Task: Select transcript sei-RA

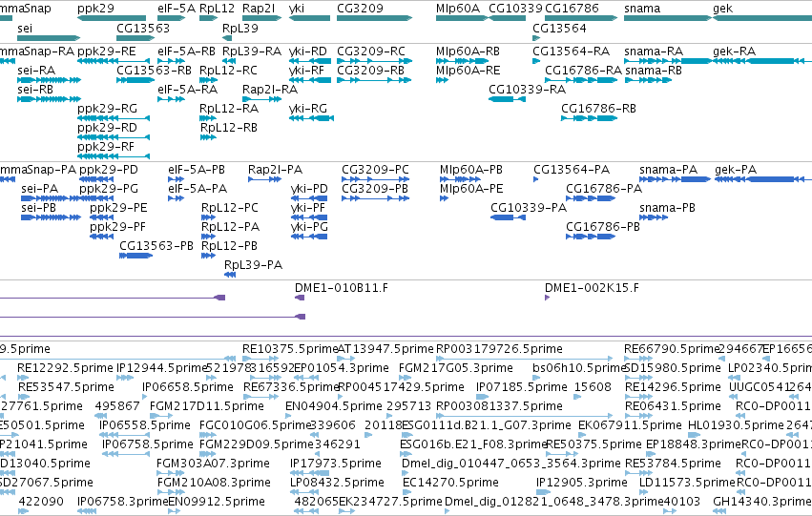Action: pos(36,71)
